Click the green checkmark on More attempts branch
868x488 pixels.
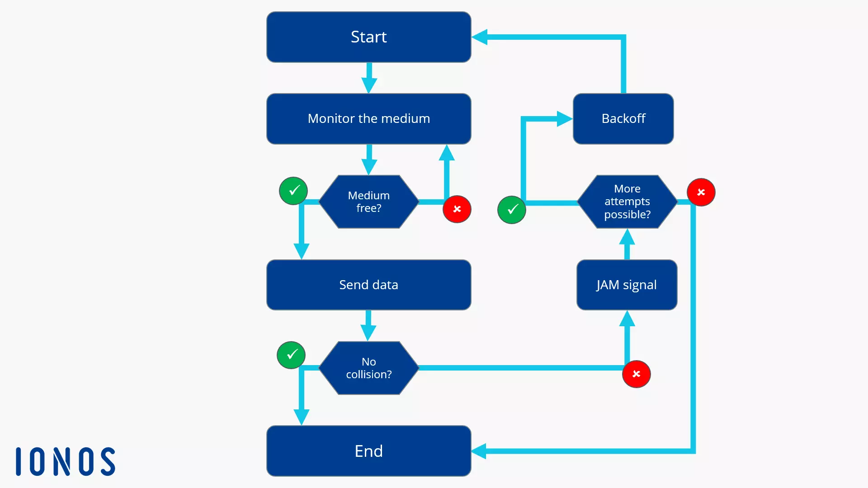(511, 209)
